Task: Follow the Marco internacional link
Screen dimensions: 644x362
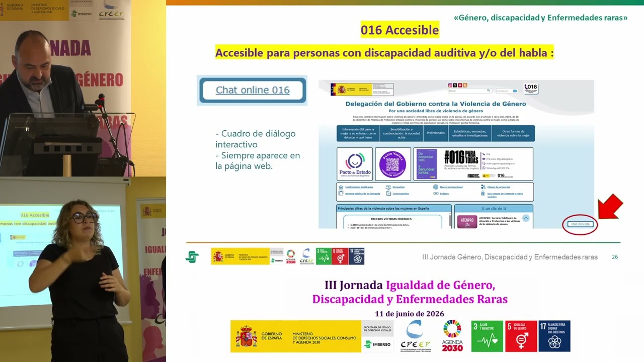Action: [451, 187]
